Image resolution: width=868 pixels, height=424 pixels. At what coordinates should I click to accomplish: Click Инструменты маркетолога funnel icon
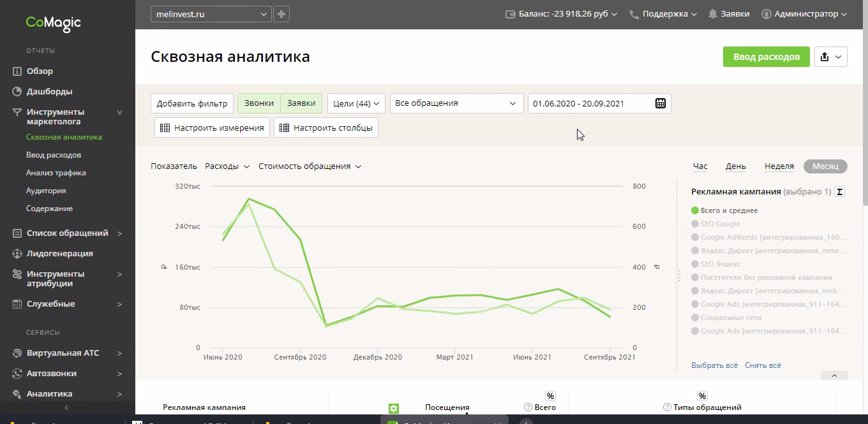17,112
